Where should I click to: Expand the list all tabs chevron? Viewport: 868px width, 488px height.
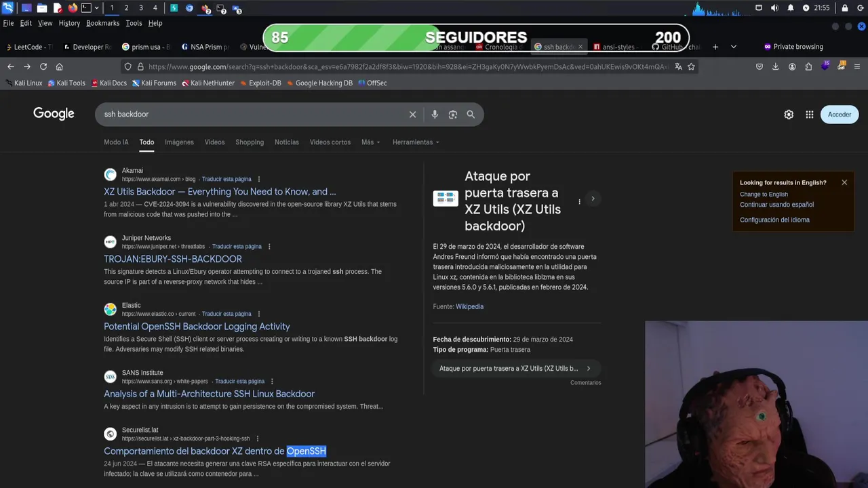(733, 47)
